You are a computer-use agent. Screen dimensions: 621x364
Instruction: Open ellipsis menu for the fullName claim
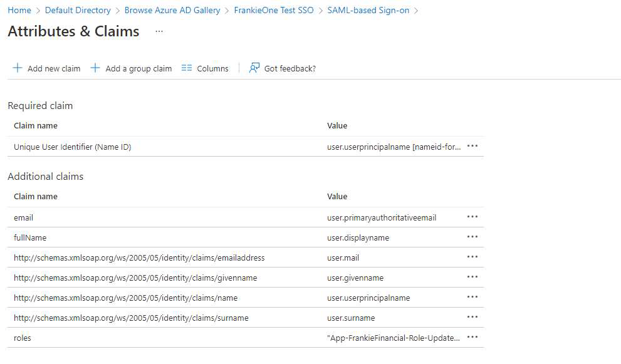(472, 237)
